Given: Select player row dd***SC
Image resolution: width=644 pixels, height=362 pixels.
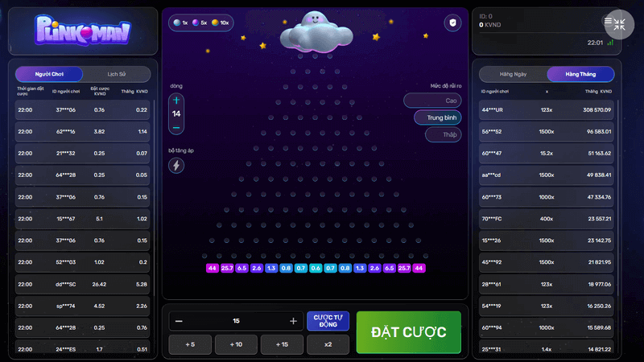Looking at the screenshot, I should coord(83,284).
